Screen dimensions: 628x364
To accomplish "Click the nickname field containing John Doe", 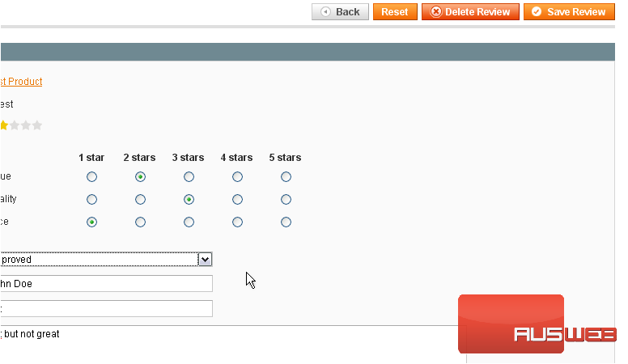I will (105, 283).
